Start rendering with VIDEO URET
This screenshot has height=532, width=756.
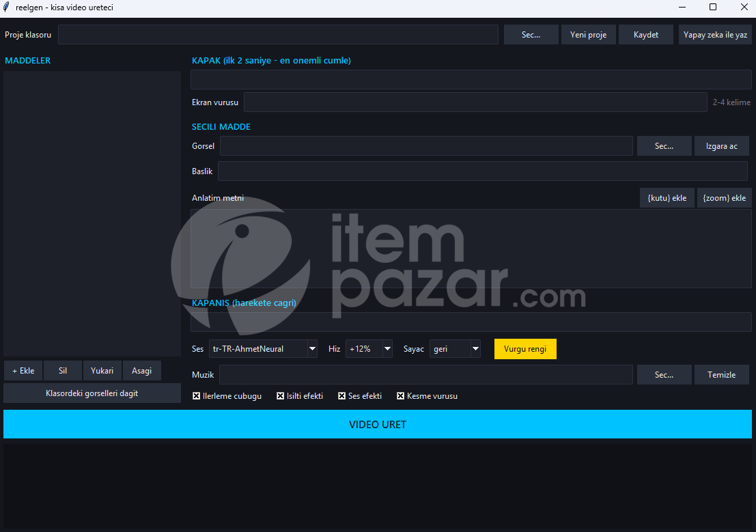(378, 425)
